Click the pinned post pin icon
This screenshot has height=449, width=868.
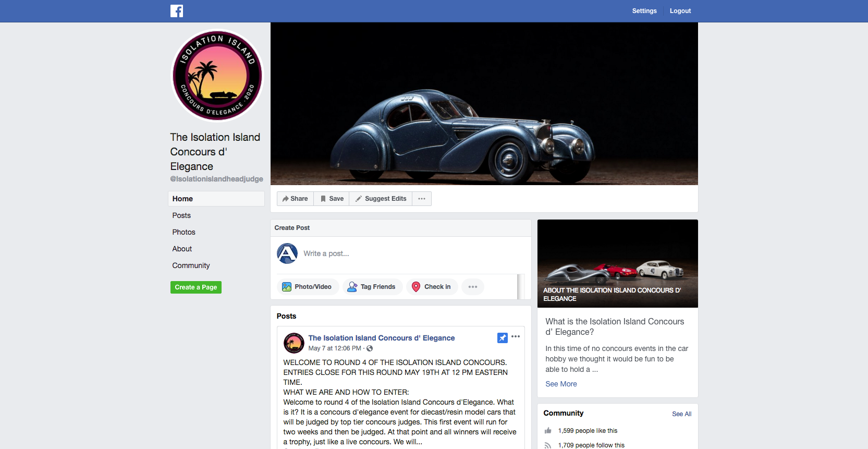click(502, 338)
